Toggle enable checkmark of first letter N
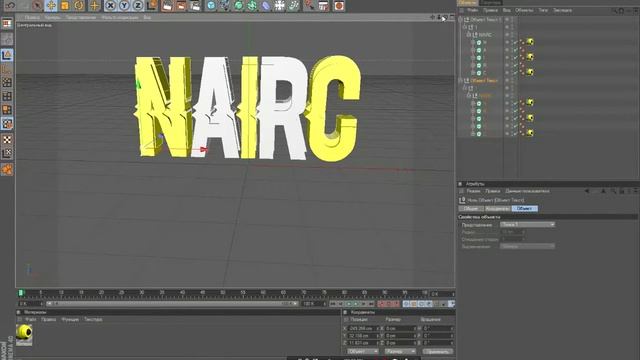 coord(516,42)
